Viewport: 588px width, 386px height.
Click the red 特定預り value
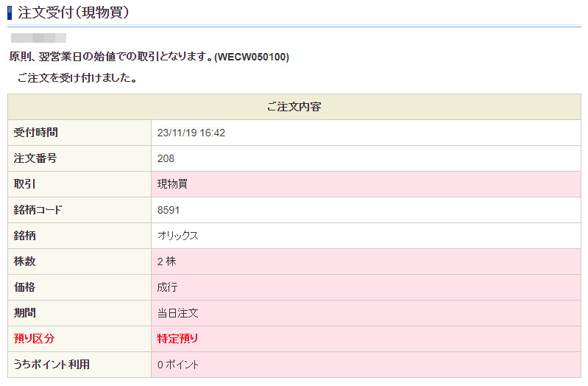click(177, 339)
